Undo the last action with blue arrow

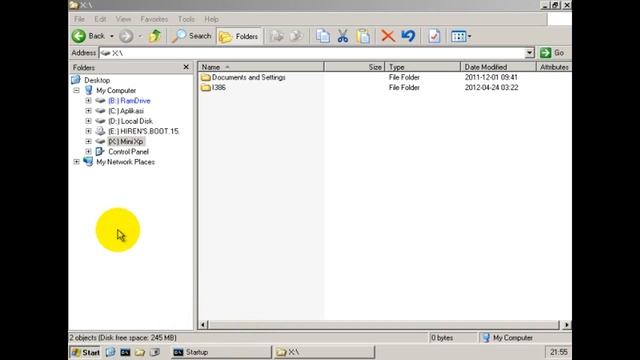408,36
